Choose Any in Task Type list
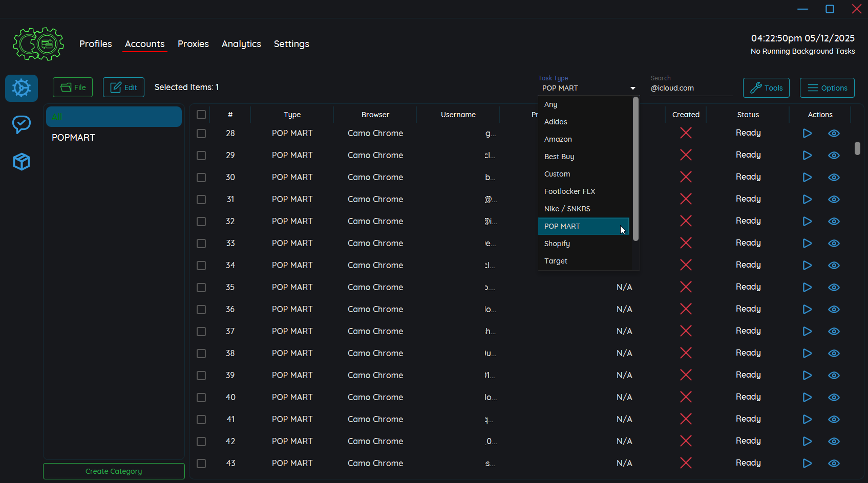Screen dimensions: 868x483 (585, 104)
